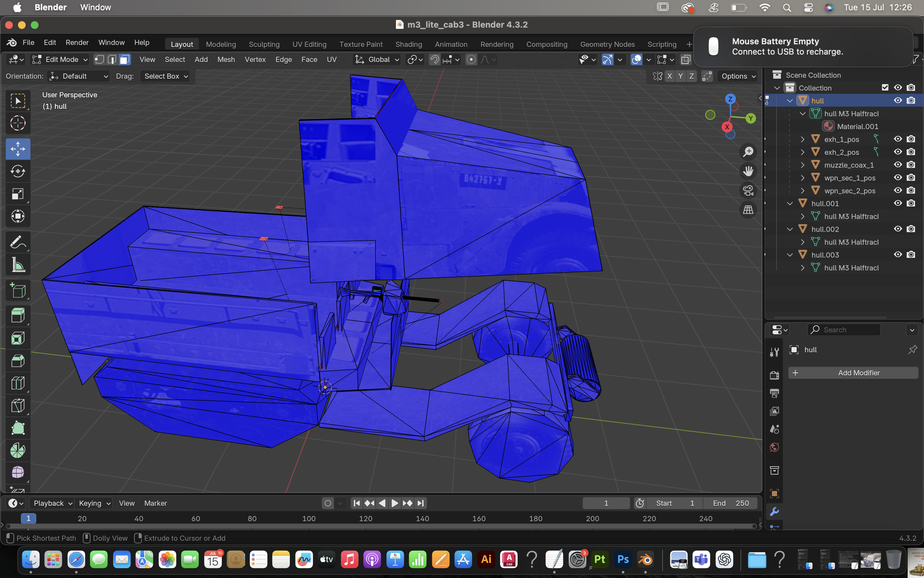Toggle proportional editing button

471,60
